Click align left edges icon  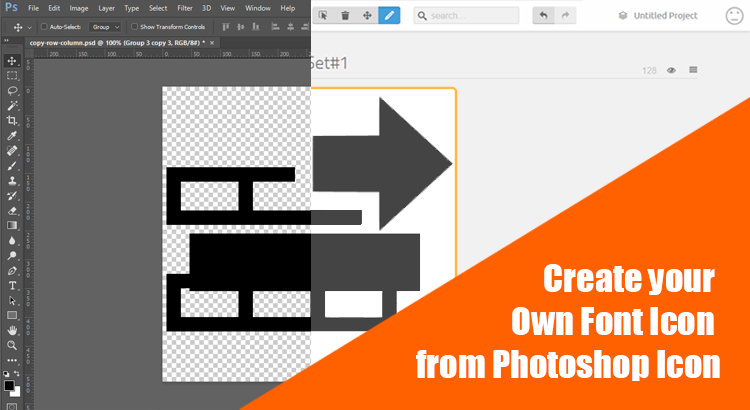pyautogui.click(x=275, y=27)
